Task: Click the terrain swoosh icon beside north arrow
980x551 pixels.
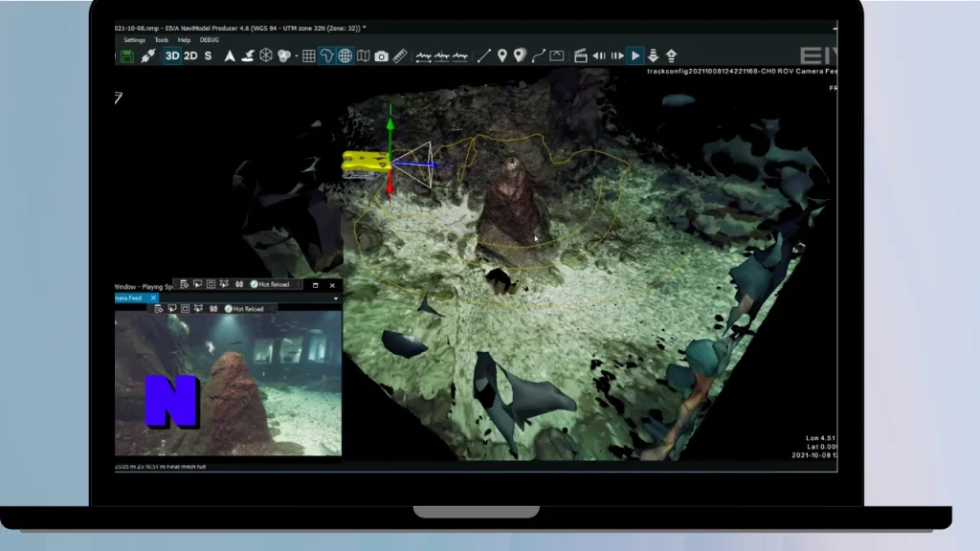Action: tap(248, 55)
